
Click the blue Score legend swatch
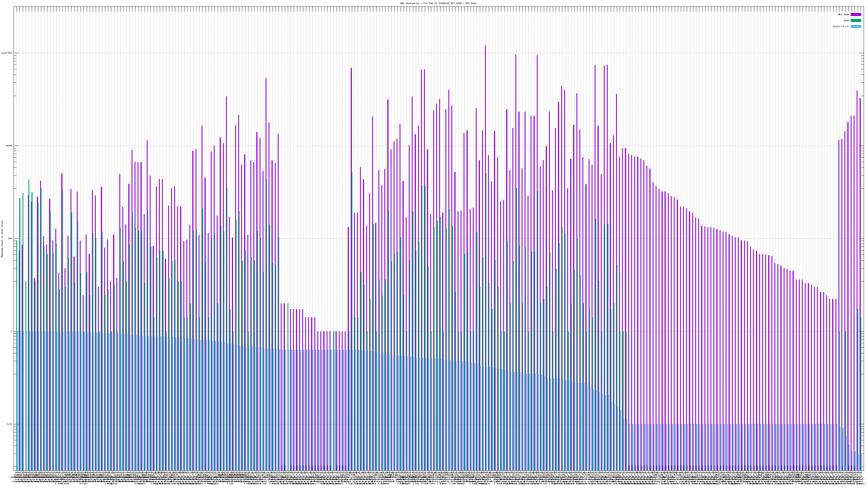point(856,26)
